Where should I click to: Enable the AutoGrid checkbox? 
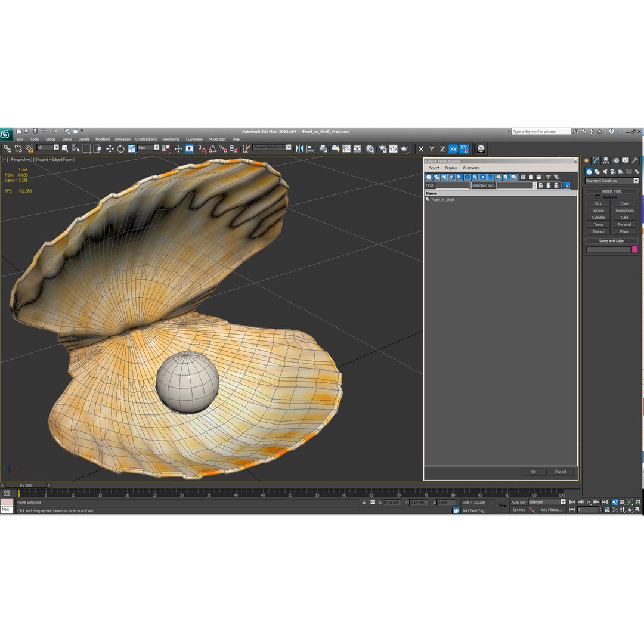[x=597, y=197]
